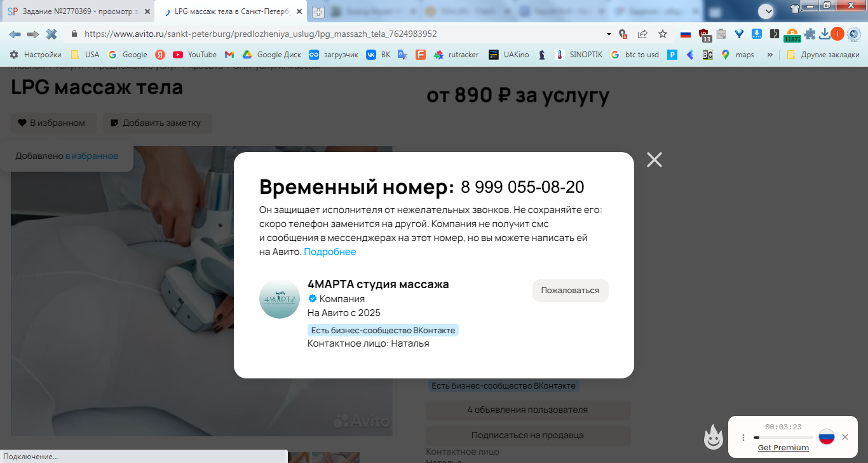
Task: Open the maps bookmark
Action: point(738,55)
